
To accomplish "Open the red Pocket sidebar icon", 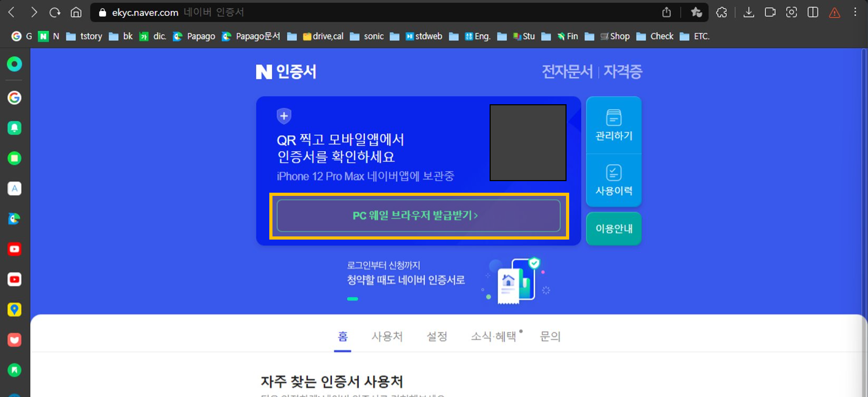I will (14, 340).
